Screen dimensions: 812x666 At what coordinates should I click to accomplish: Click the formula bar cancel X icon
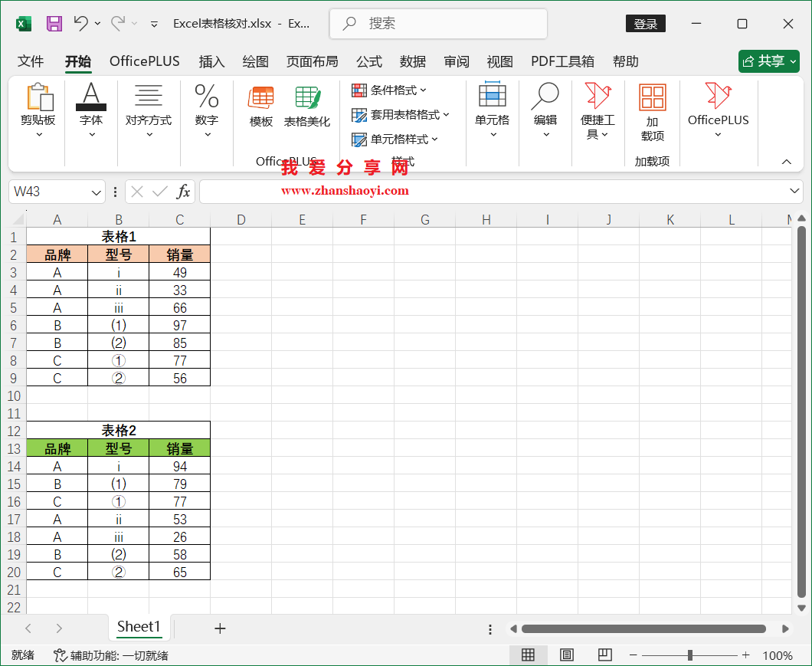click(137, 192)
